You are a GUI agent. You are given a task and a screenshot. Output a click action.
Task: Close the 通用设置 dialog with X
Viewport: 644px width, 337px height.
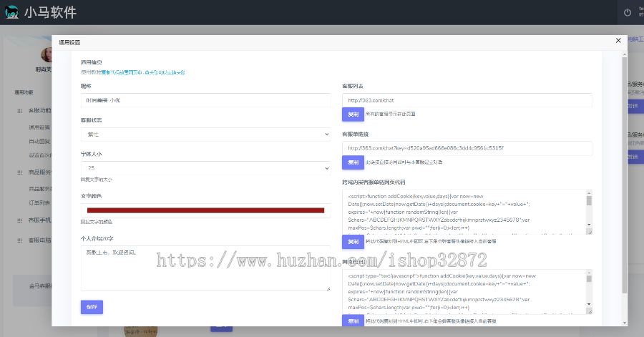pyautogui.click(x=618, y=40)
